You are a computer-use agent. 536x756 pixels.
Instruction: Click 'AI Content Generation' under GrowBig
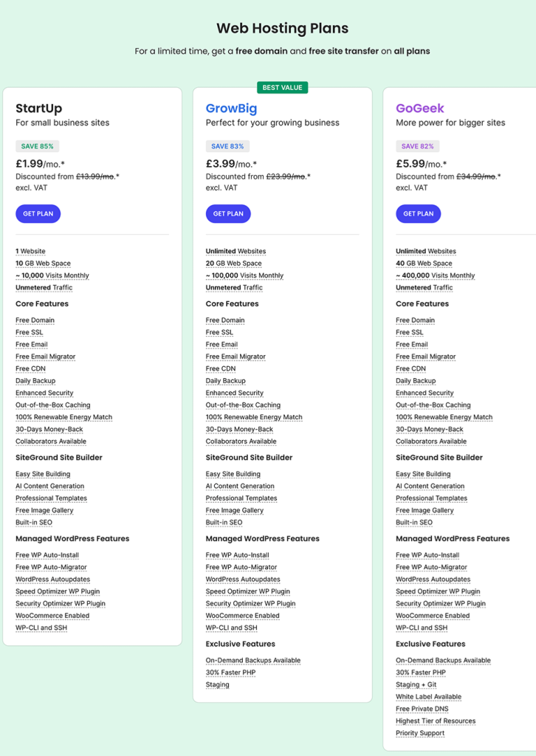(x=240, y=487)
